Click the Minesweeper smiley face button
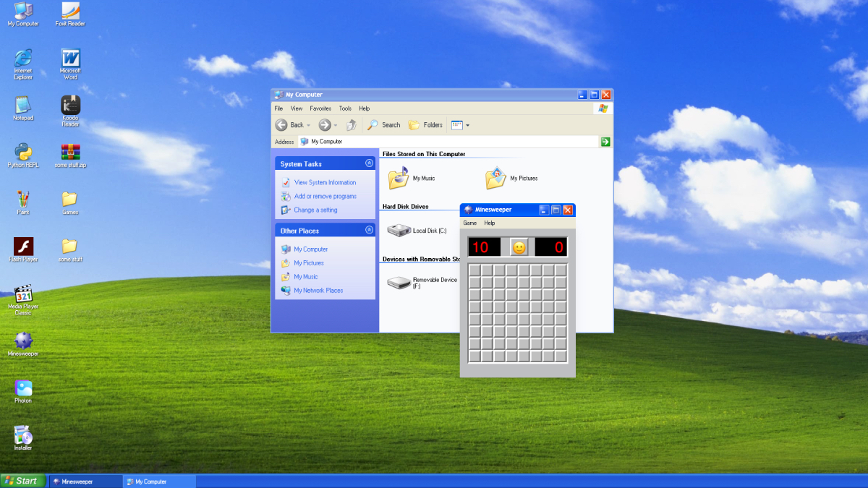Screen dimensions: 868x488 point(519,247)
